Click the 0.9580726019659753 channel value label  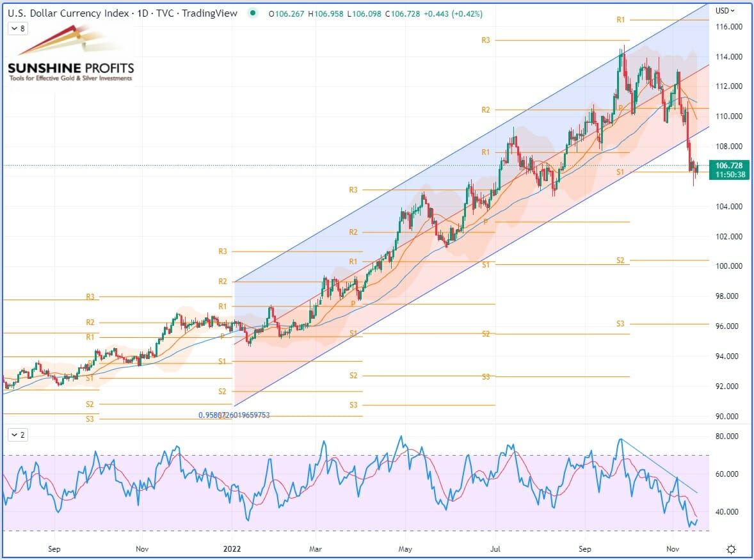234,415
